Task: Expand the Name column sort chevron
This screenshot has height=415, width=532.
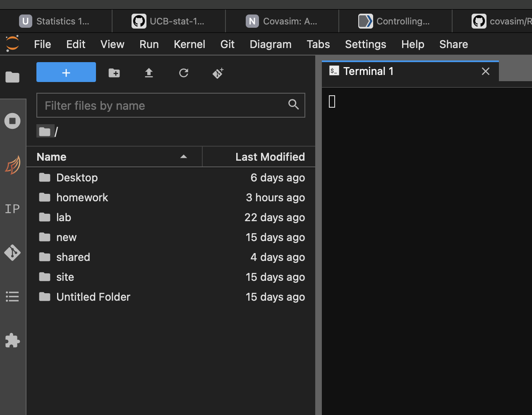Action: click(183, 157)
